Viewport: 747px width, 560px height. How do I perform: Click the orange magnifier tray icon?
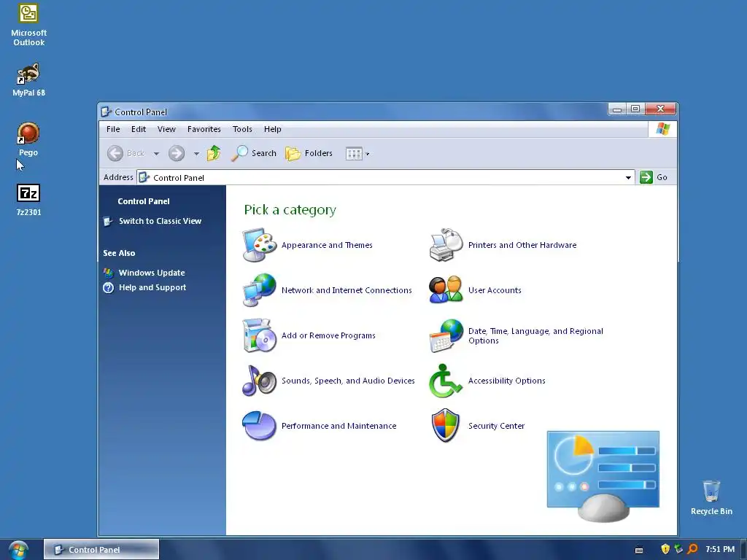click(693, 549)
